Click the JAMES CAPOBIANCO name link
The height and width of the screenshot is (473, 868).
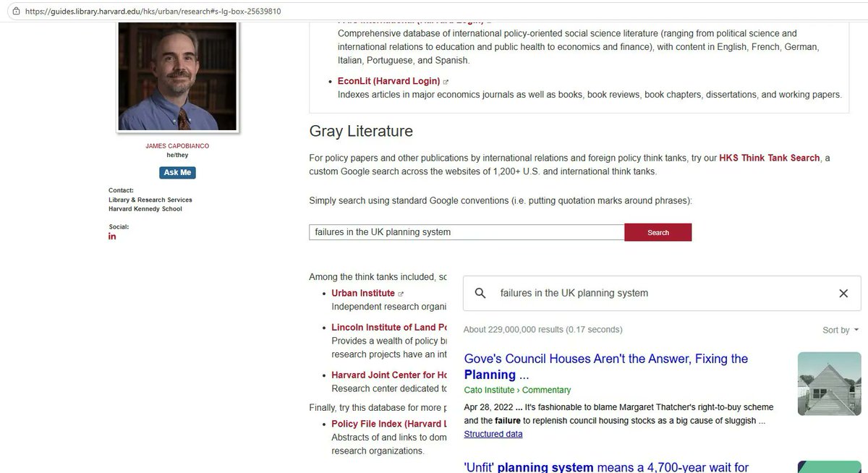177,146
